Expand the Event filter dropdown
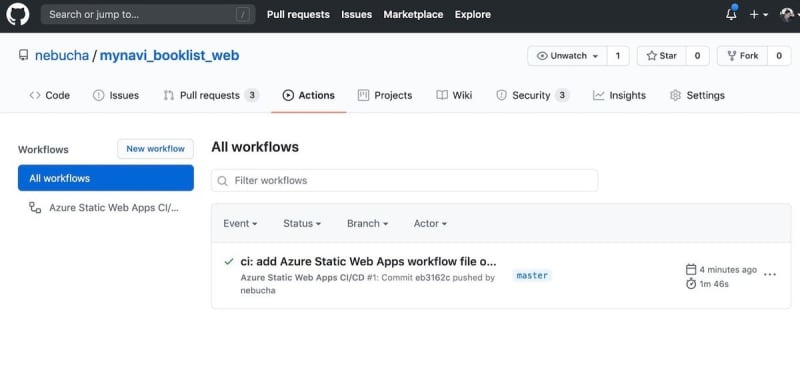 coord(240,224)
